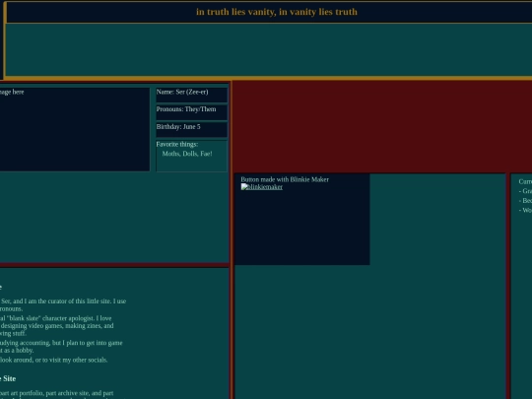Click the broken profile image placeholder
This screenshot has height=399, width=532.
pos(74,129)
